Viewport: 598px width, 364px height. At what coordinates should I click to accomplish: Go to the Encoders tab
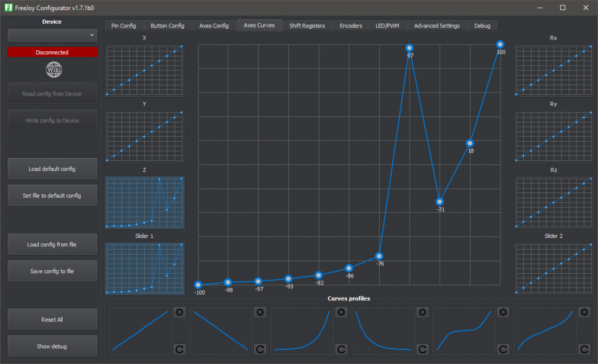(351, 26)
